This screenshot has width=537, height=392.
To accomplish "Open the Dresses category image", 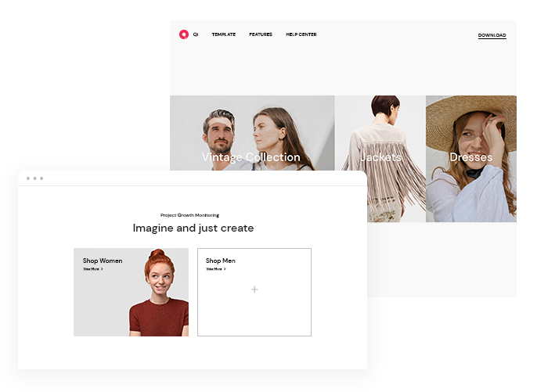I will (471, 157).
